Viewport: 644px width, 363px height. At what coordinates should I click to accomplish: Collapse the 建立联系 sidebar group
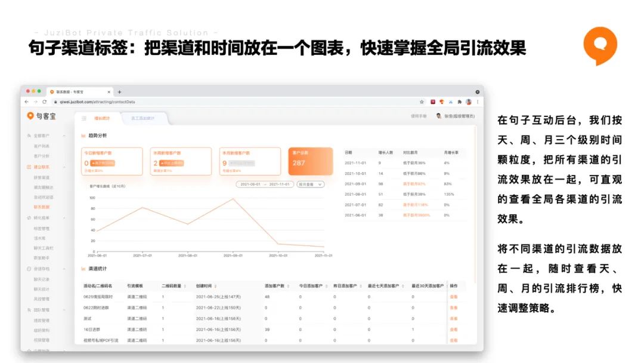[x=64, y=167]
